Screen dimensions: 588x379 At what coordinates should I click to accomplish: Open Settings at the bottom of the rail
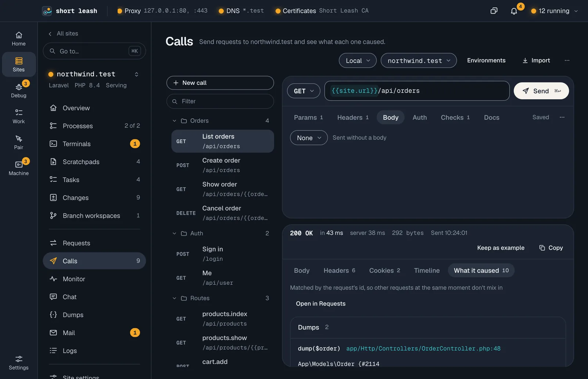(x=19, y=363)
